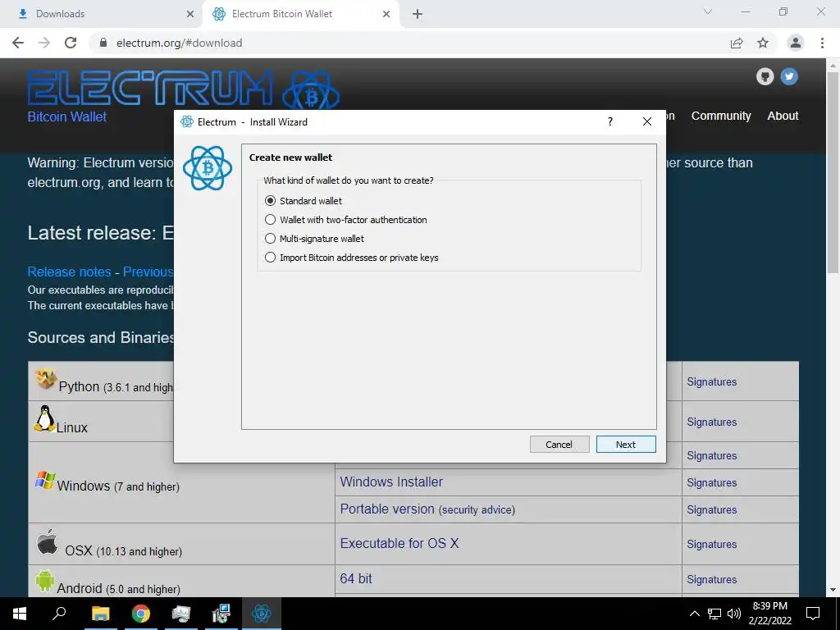840x630 pixels.
Task: Open Signatures link in Linux row
Action: (711, 422)
